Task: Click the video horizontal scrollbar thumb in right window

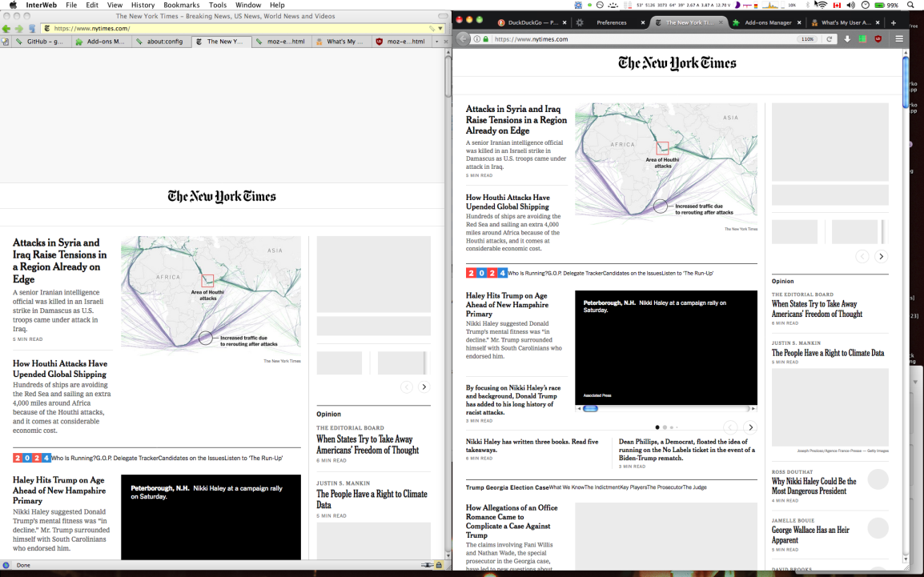Action: click(x=590, y=409)
